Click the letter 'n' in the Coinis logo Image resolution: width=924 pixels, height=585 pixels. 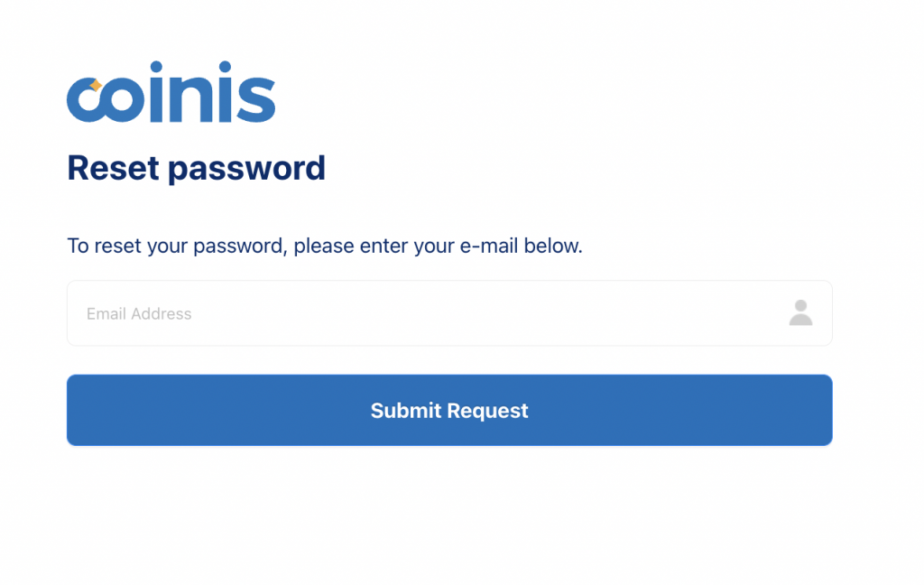point(191,99)
